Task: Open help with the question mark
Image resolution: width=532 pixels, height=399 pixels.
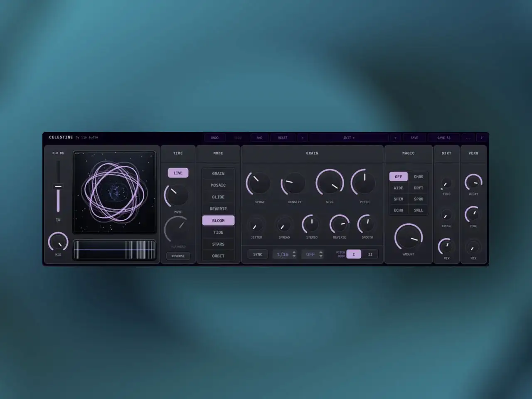Action: click(482, 138)
